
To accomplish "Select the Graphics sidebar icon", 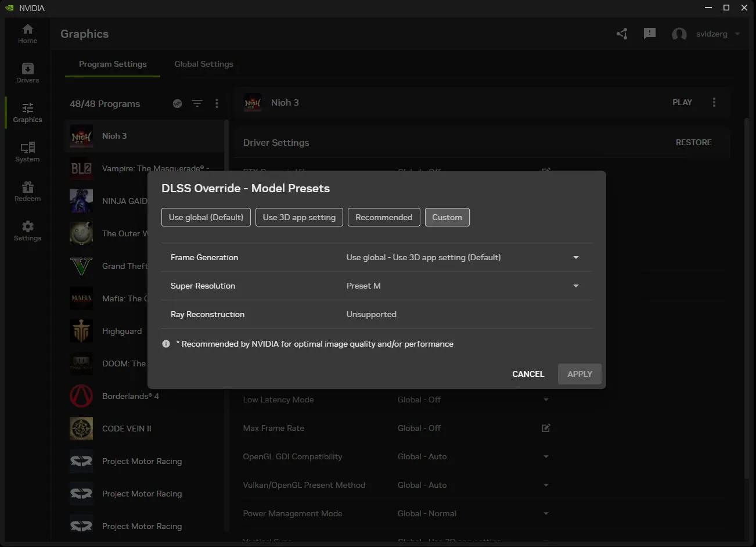I will pos(27,113).
